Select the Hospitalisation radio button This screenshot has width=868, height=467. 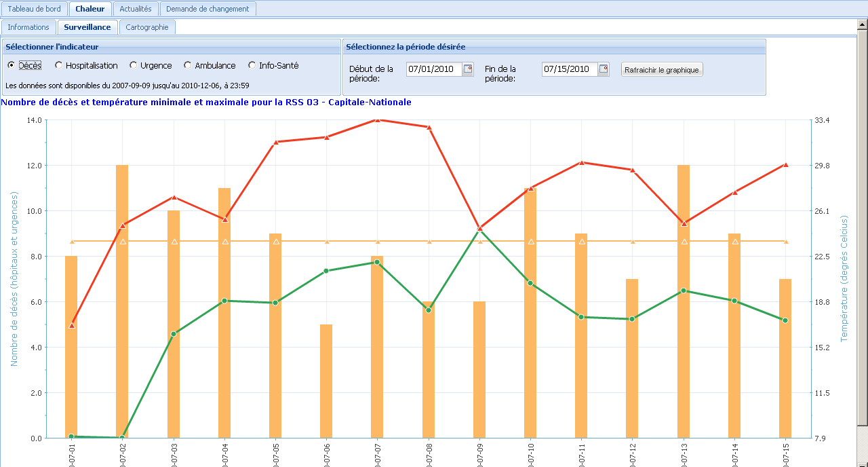click(59, 65)
